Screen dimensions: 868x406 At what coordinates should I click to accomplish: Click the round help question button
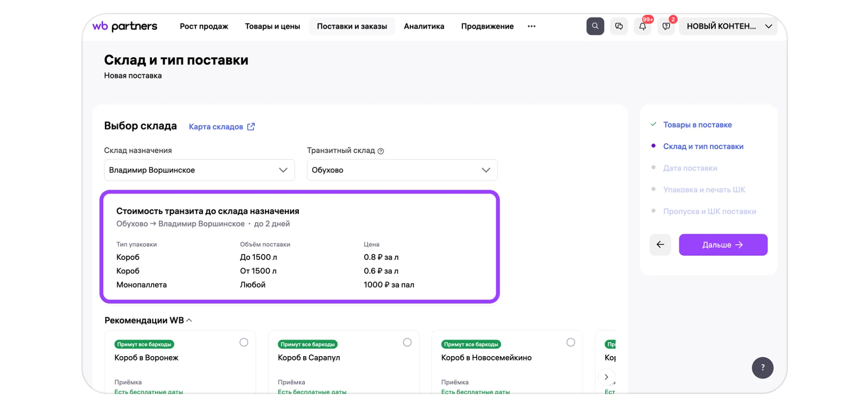click(x=762, y=368)
